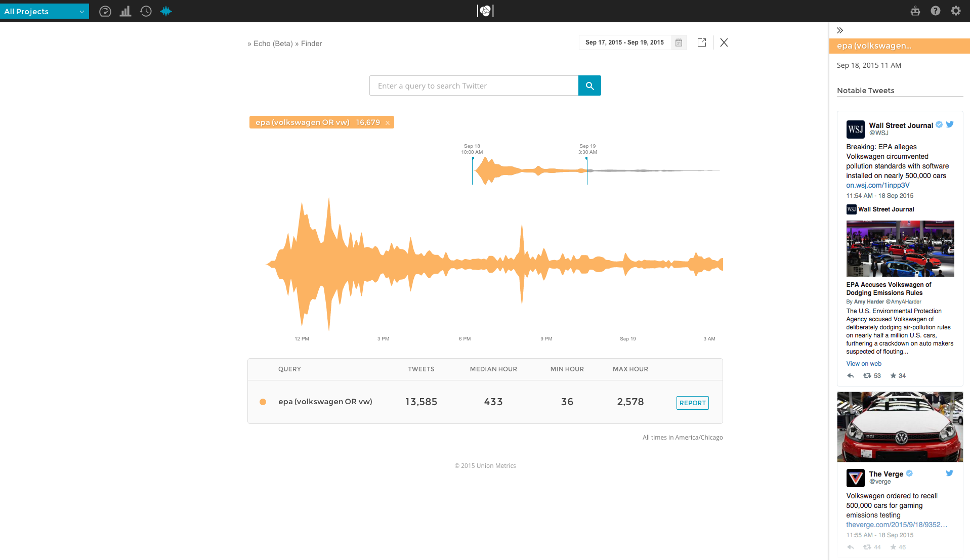
Task: Click the Sep 19 3:30 AM range handle
Action: click(587, 170)
